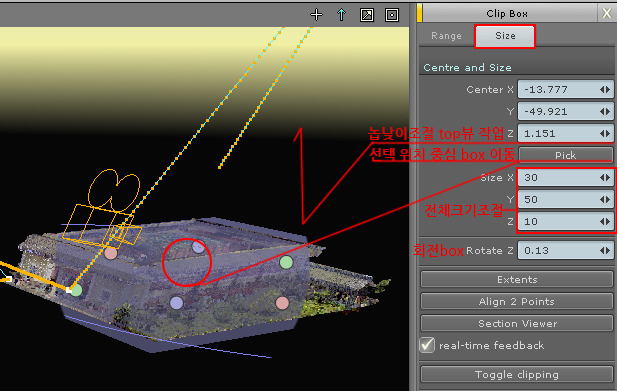Adjust Center Z with its stepper arrows
617x391 pixels.
click(605, 133)
